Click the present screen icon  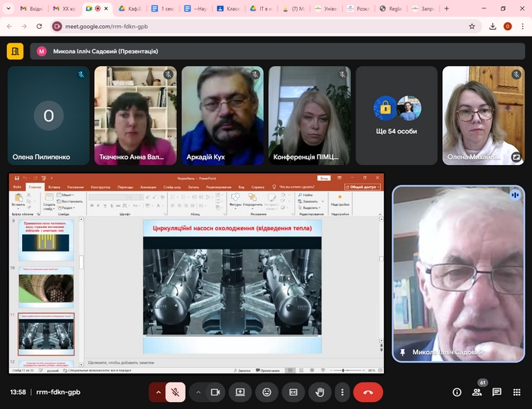pos(240,392)
